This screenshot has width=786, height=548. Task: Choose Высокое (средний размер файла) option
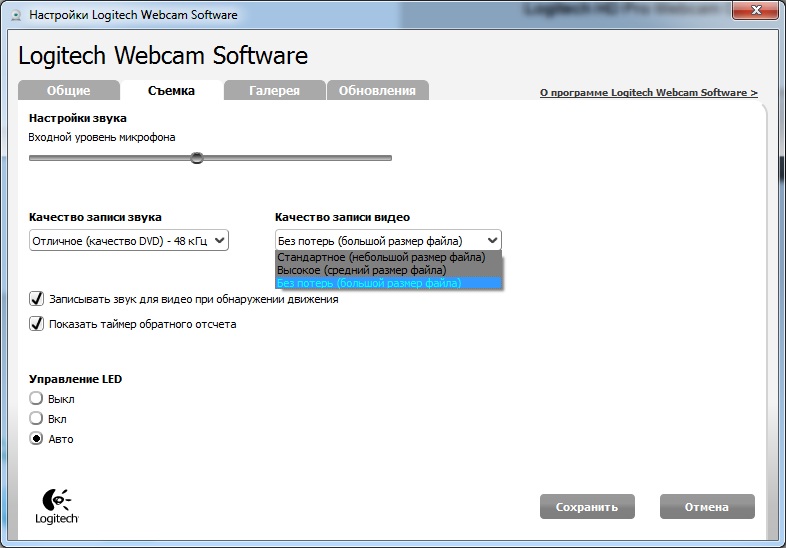click(x=361, y=270)
